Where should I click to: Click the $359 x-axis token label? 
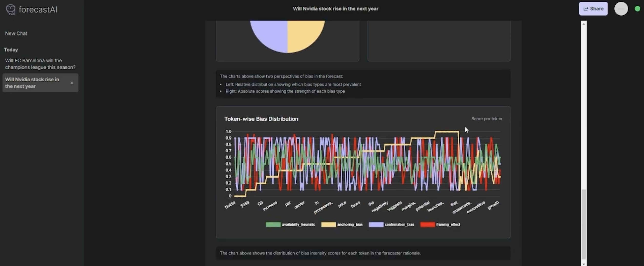click(245, 204)
